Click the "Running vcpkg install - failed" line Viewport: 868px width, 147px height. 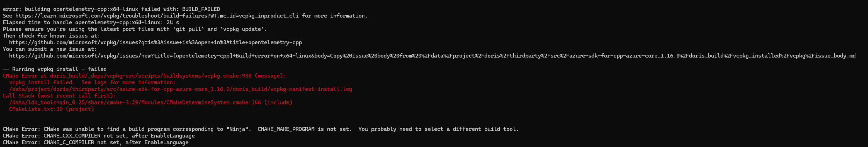55,69
